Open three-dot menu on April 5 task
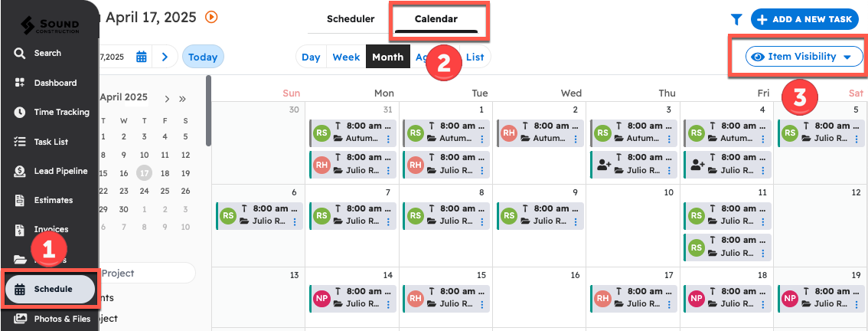This screenshot has height=331, width=868. (857, 139)
